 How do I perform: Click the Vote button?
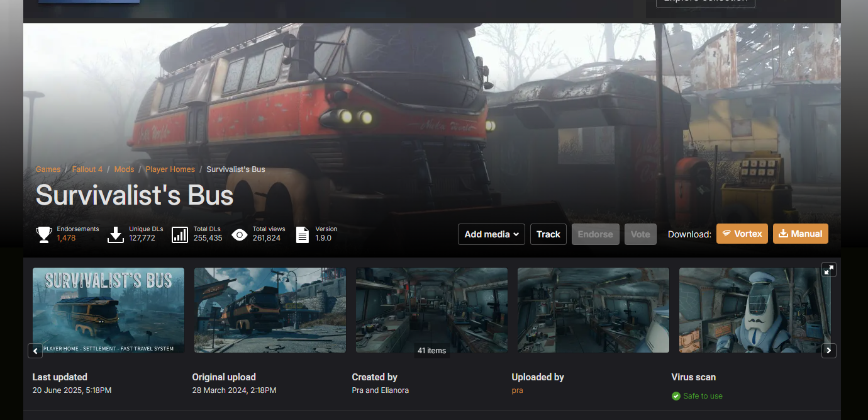[640, 234]
